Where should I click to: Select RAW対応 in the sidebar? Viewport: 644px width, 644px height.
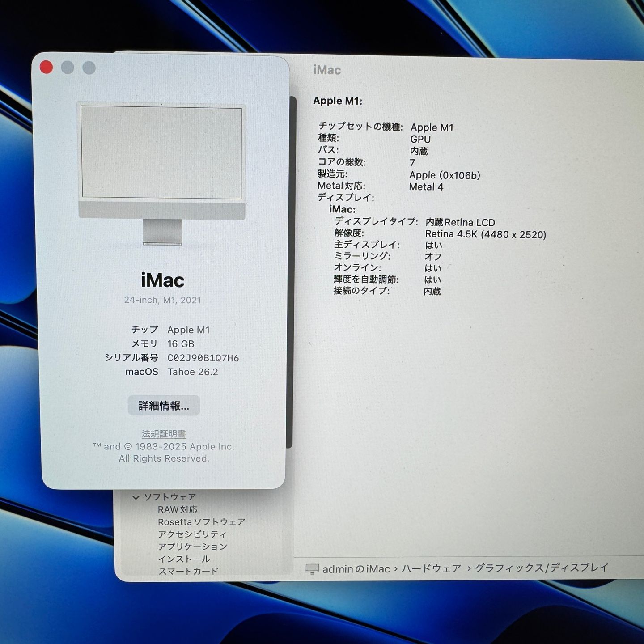pos(178,509)
